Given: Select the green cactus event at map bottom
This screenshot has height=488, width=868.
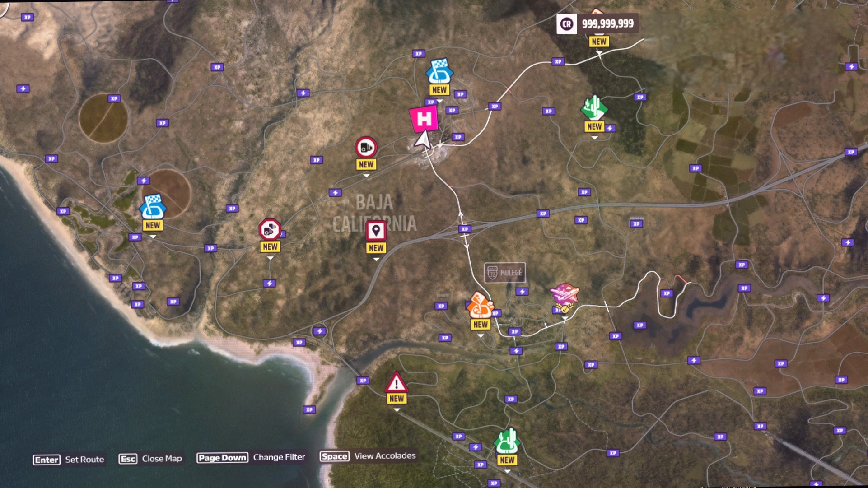Looking at the screenshot, I should [507, 441].
